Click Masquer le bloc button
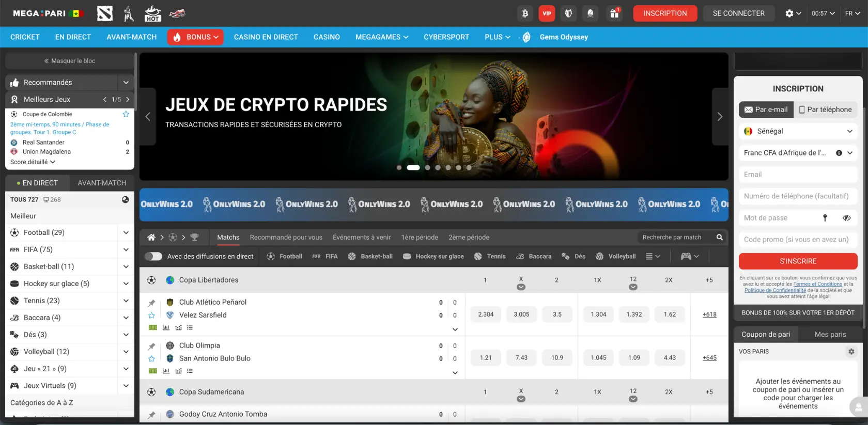Viewport: 868px width, 425px height. pos(70,61)
